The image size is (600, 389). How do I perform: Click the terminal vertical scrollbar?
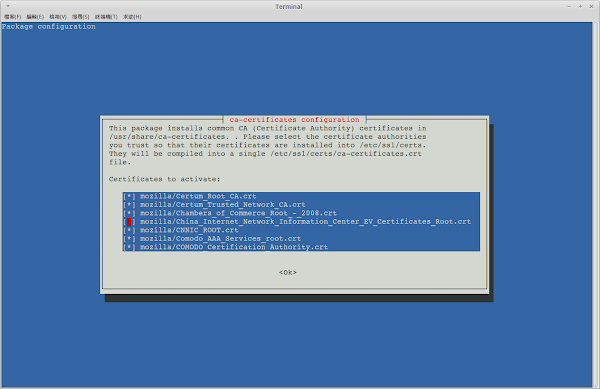coord(595,205)
